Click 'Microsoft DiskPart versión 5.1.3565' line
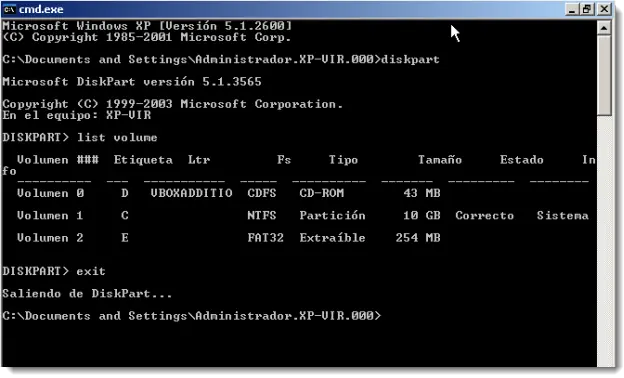 [132, 82]
